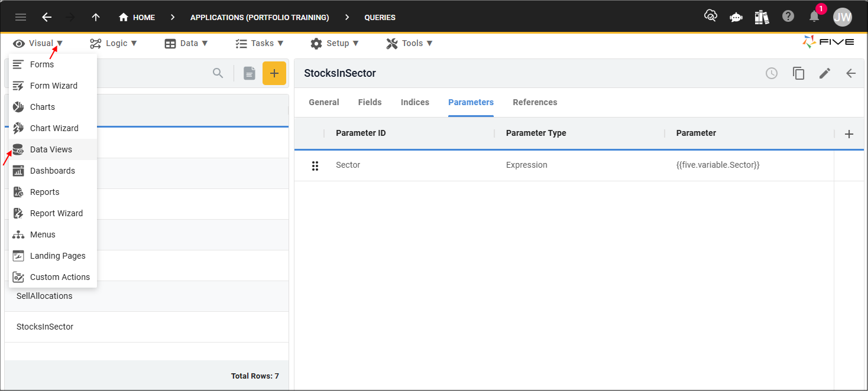Click the StocksInSector title
Viewport: 868px width, 391px height.
click(x=340, y=73)
